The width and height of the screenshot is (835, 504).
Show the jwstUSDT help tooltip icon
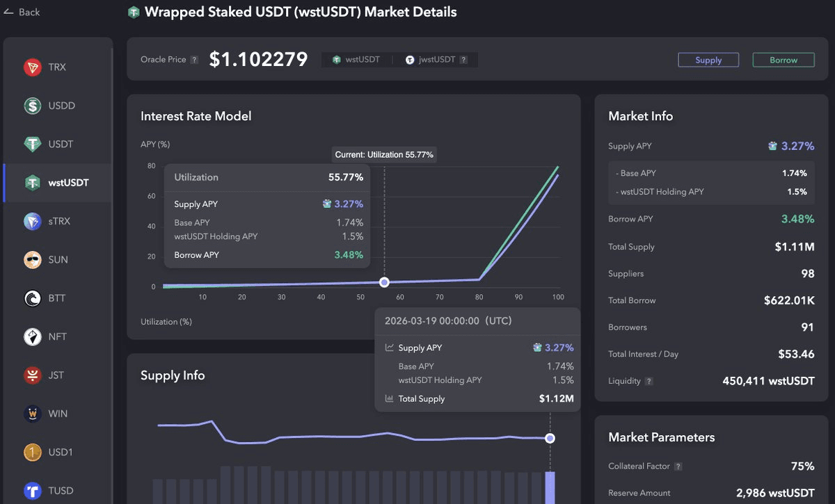pyautogui.click(x=463, y=60)
